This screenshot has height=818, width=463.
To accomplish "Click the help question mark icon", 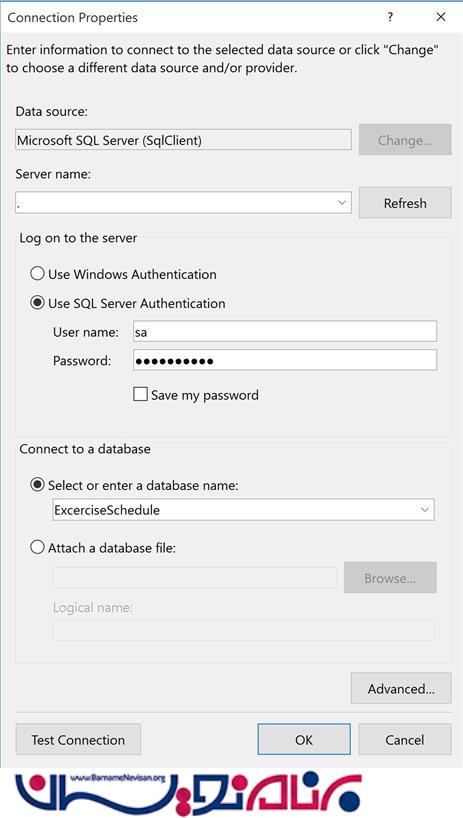I will pos(390,17).
